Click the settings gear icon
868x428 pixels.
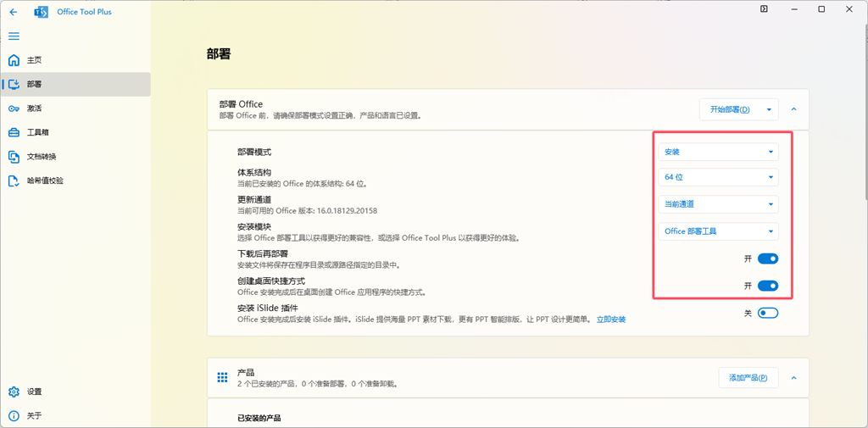click(14, 392)
